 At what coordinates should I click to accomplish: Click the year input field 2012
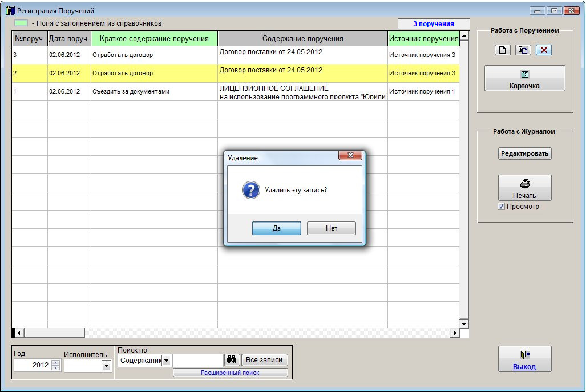tap(33, 365)
